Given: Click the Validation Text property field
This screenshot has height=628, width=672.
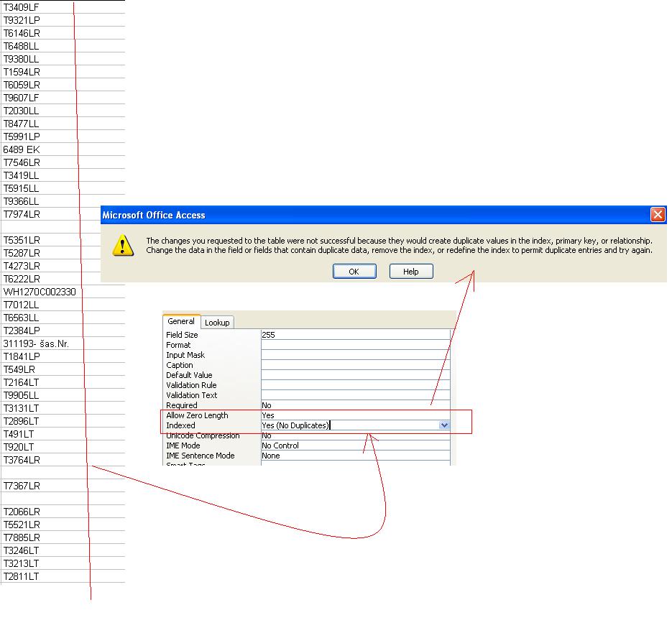Looking at the screenshot, I should pyautogui.click(x=355, y=395).
